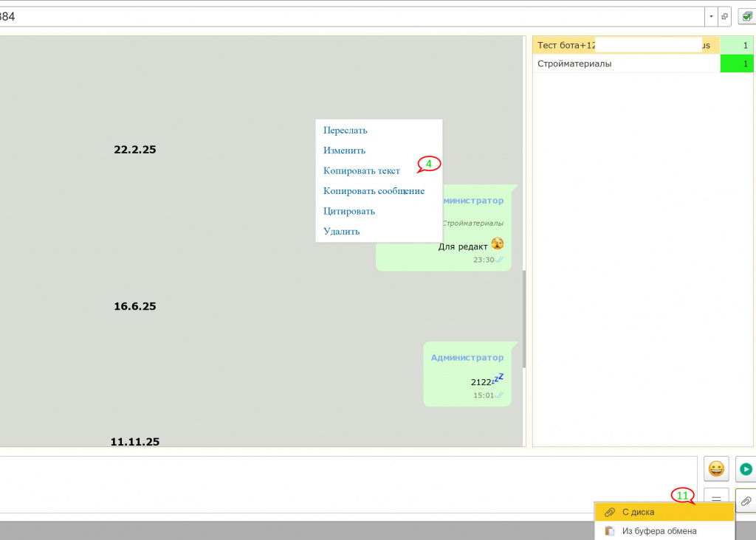Viewport: 756px width, 540px height.
Task: Choose 'Переслать' in context menu
Action: point(346,130)
